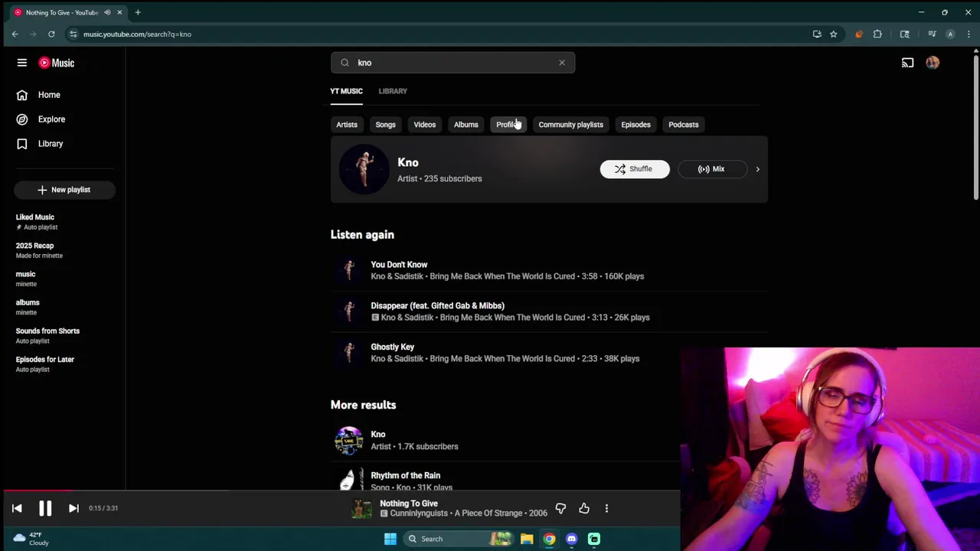The height and width of the screenshot is (551, 980).
Task: Skip to previous track
Action: [x=17, y=508]
